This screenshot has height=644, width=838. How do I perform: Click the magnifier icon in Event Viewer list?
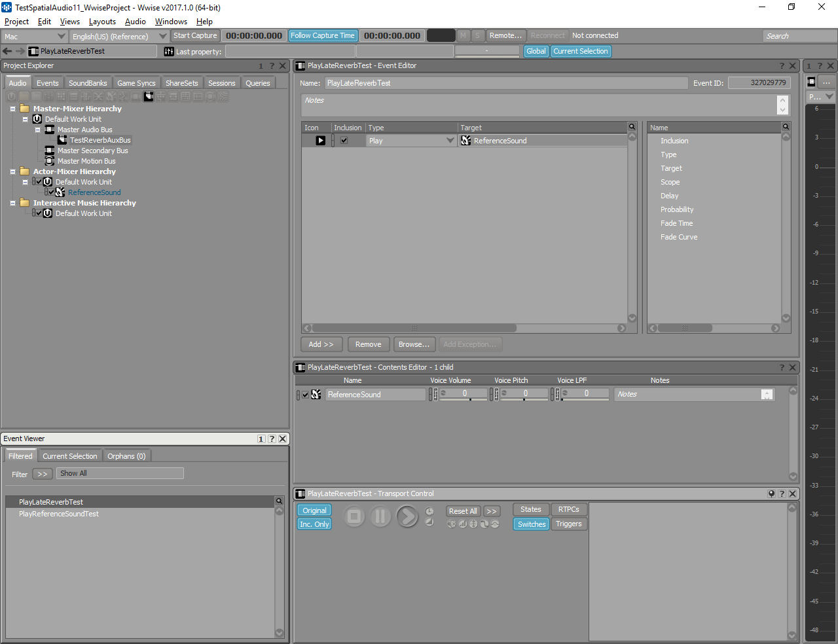279,501
